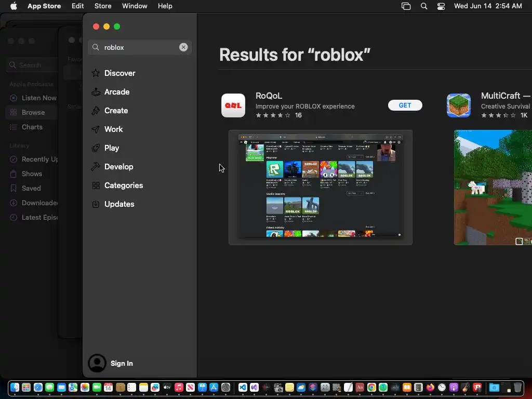Open Apple TV from the Dock

pos(167,387)
